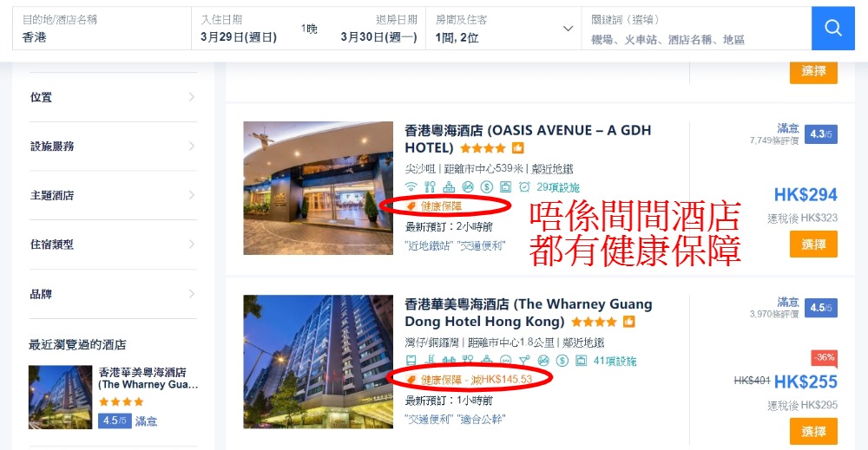Click the restaurant fork icon for Oasis Avenue
This screenshot has width=868, height=450.
pos(430,187)
